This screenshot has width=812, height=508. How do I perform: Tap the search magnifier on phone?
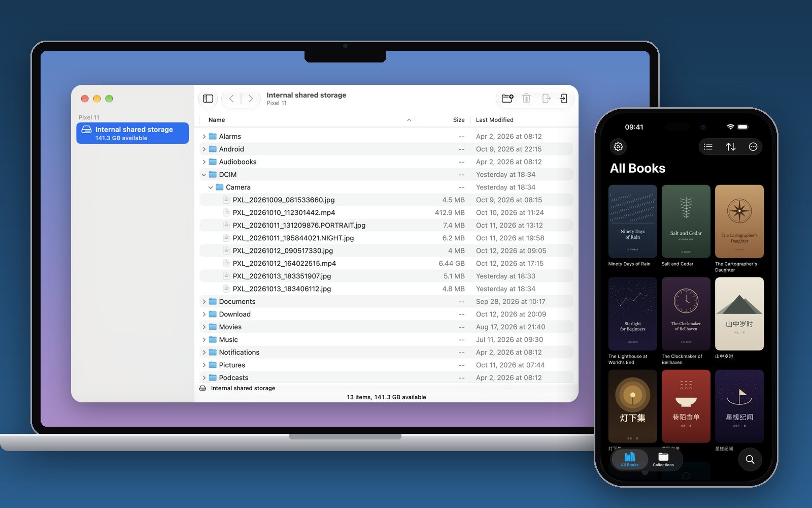pyautogui.click(x=750, y=459)
